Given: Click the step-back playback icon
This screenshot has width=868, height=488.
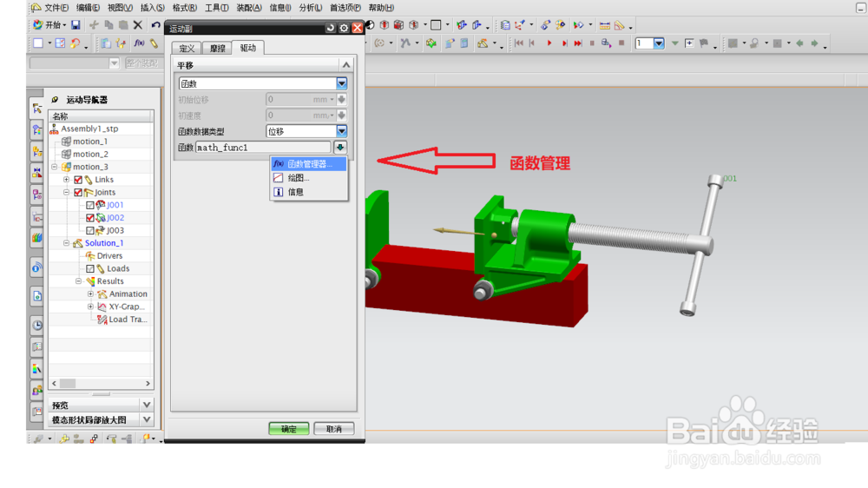Looking at the screenshot, I should point(533,43).
